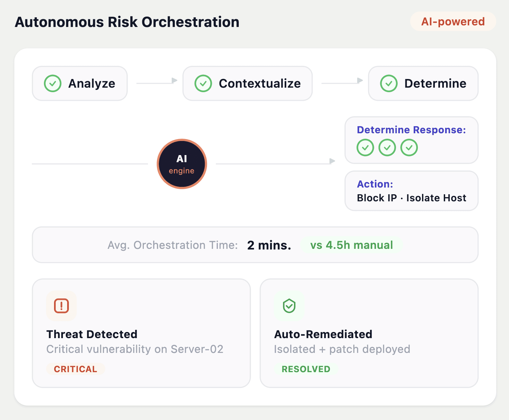Click the Contextualize step checkmark icon
This screenshot has height=420, width=509.
pos(203,83)
